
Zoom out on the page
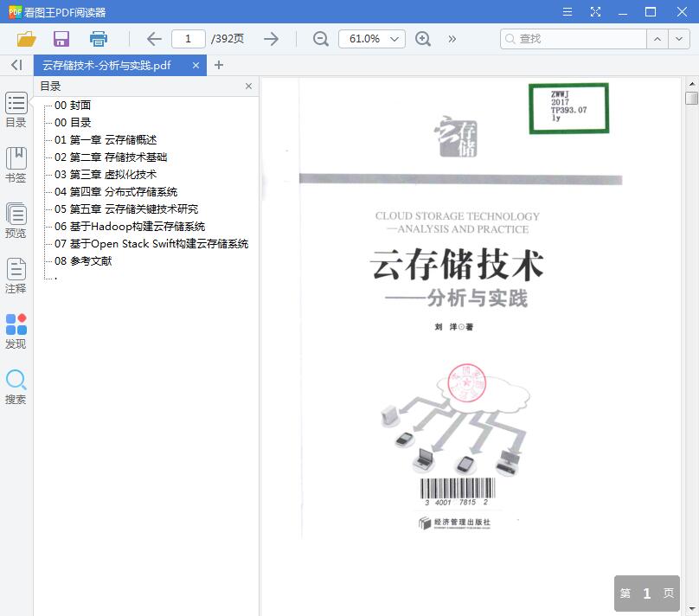coord(319,39)
